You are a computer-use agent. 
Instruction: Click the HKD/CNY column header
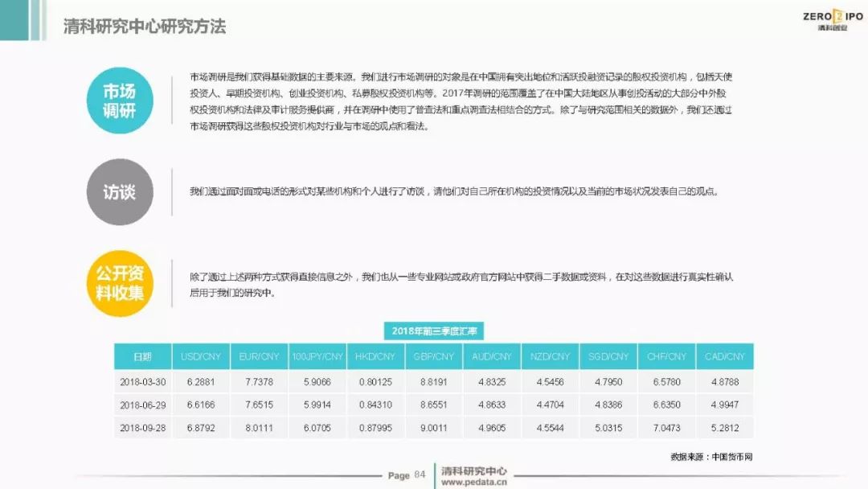coord(375,356)
